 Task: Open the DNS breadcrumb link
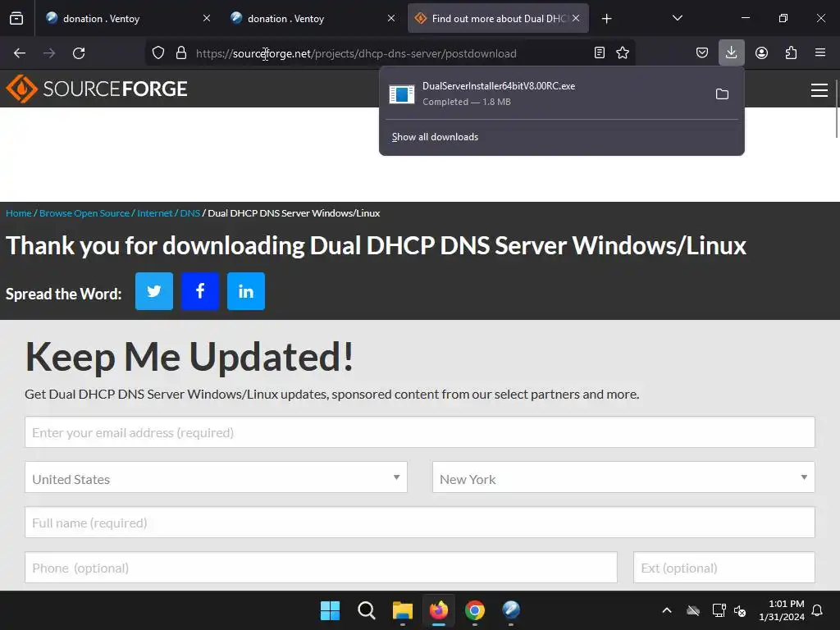click(189, 213)
